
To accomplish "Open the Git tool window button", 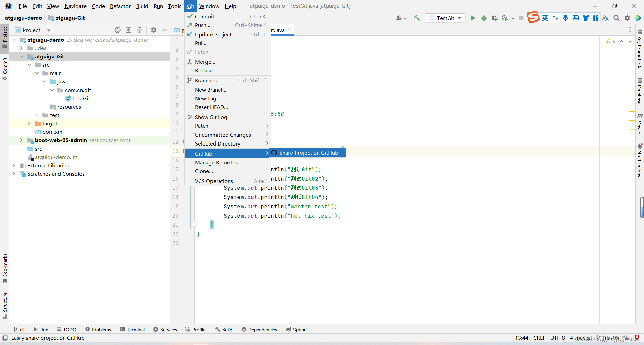I will tap(20, 330).
